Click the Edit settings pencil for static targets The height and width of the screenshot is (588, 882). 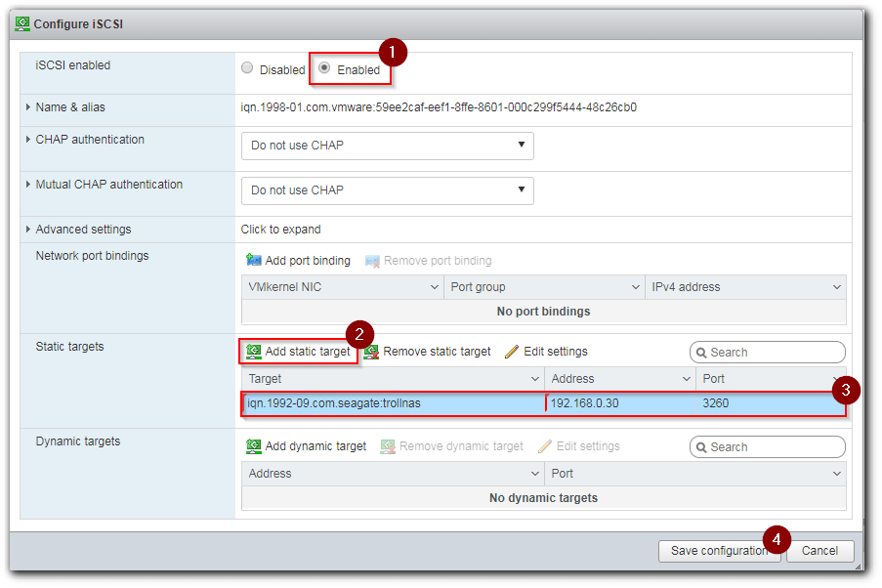[x=512, y=352]
